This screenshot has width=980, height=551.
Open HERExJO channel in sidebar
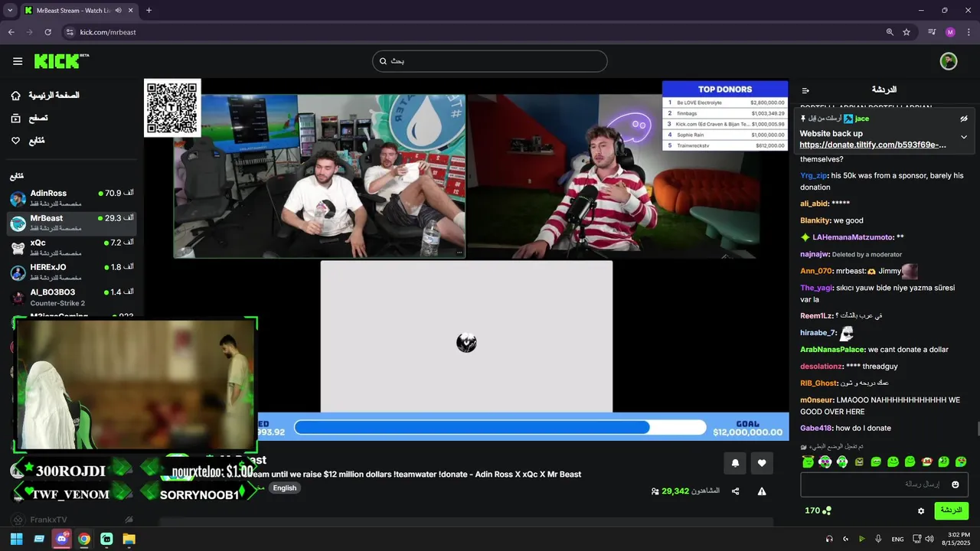[x=72, y=272]
